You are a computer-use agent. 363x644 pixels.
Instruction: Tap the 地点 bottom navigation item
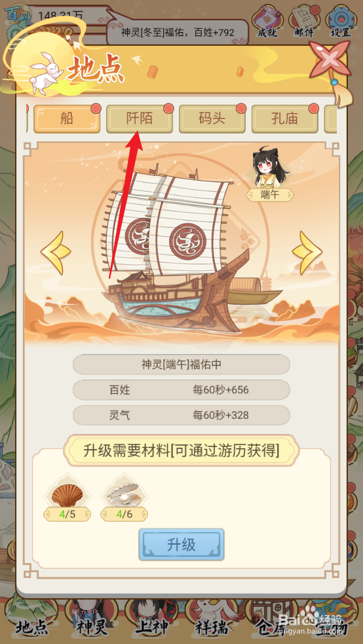[x=31, y=621]
